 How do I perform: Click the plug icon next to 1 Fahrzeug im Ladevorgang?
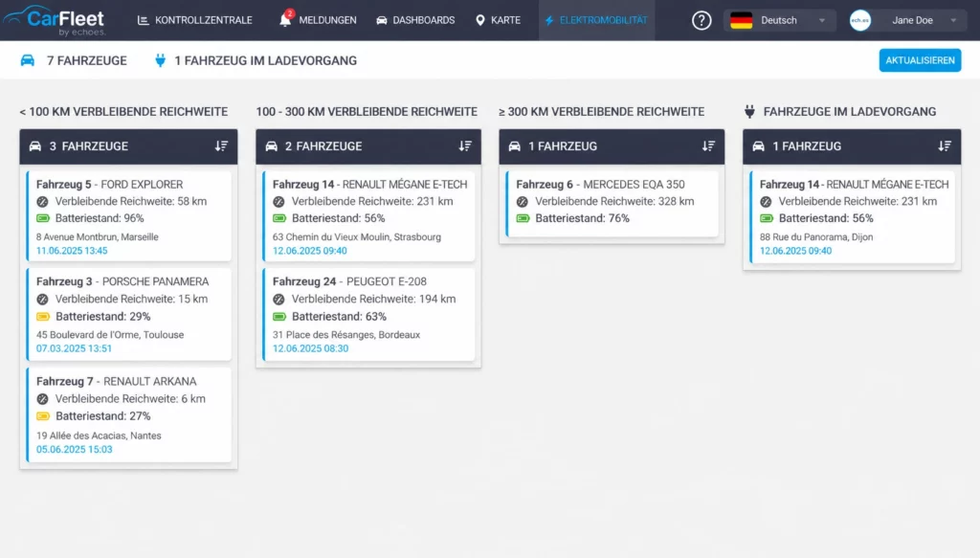pyautogui.click(x=160, y=60)
